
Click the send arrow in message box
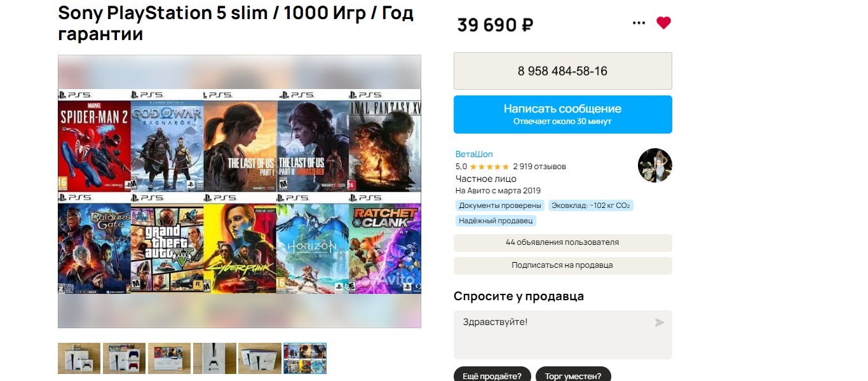pyautogui.click(x=660, y=322)
